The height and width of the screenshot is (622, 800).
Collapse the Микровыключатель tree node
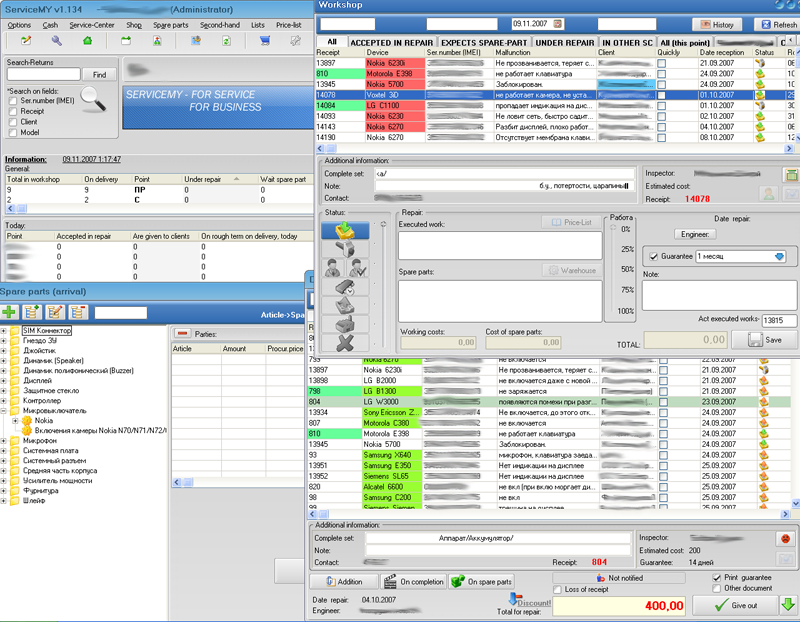click(5, 410)
